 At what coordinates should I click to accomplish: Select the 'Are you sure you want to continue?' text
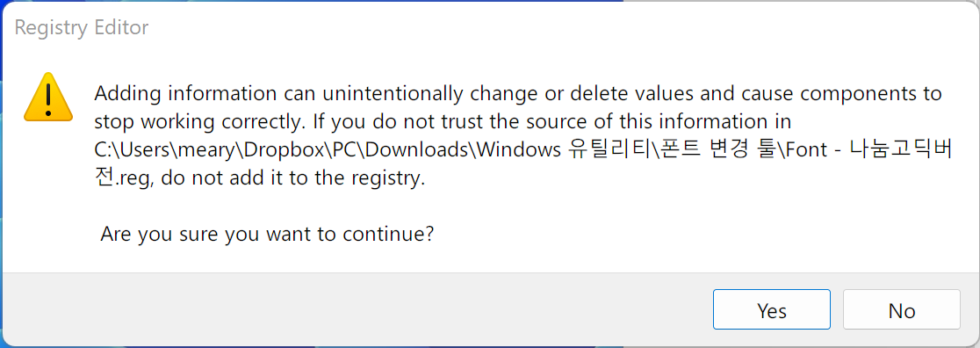click(267, 235)
